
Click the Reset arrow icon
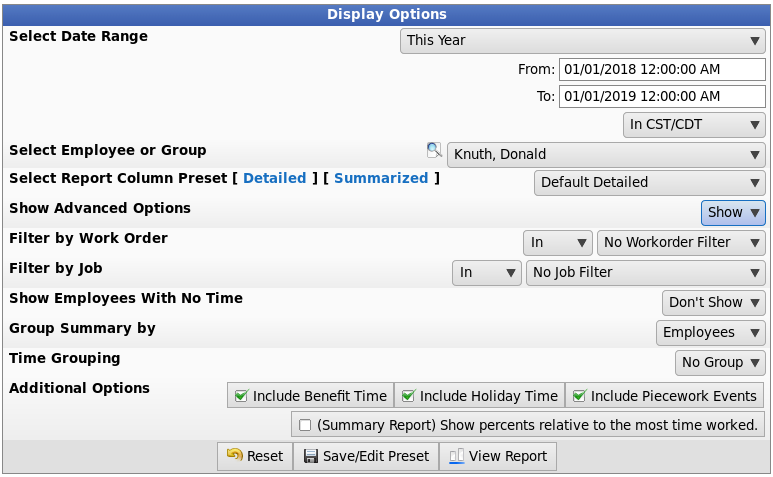click(x=235, y=455)
